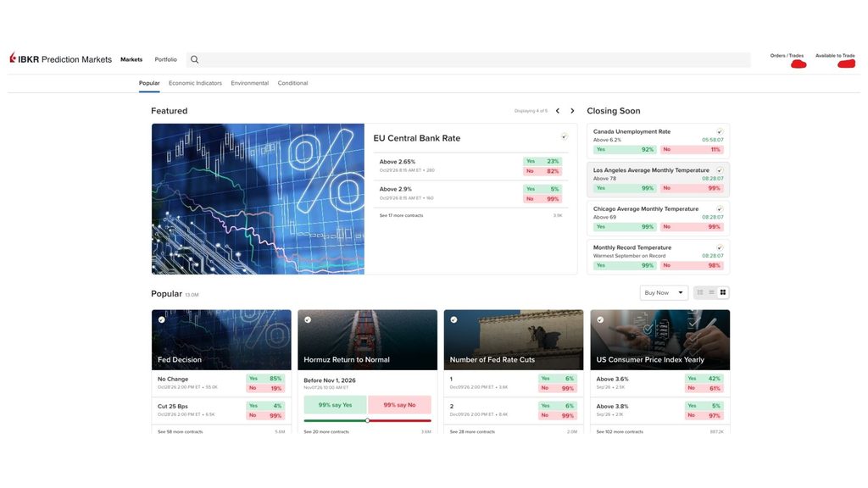Open the Fed Decision card image
The image size is (868, 488).
(221, 340)
